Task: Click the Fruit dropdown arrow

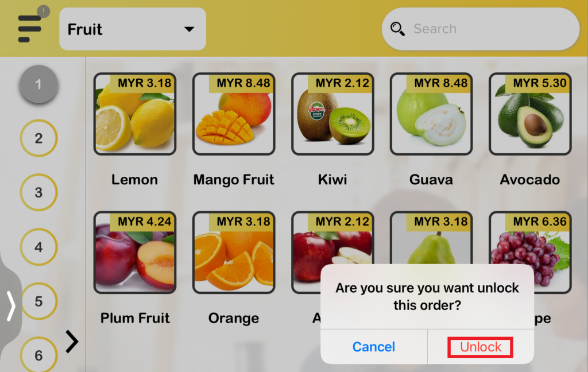Action: (189, 29)
